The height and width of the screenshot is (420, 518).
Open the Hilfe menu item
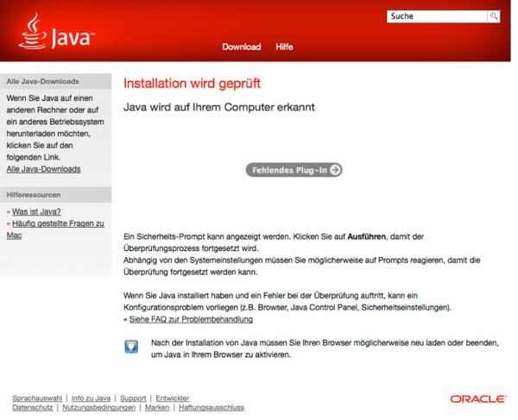(x=284, y=47)
